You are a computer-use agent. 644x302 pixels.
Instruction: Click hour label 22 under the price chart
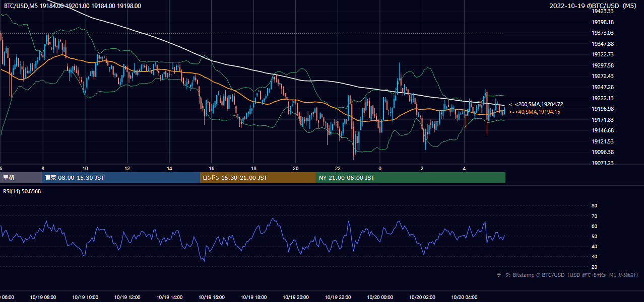(x=338, y=169)
